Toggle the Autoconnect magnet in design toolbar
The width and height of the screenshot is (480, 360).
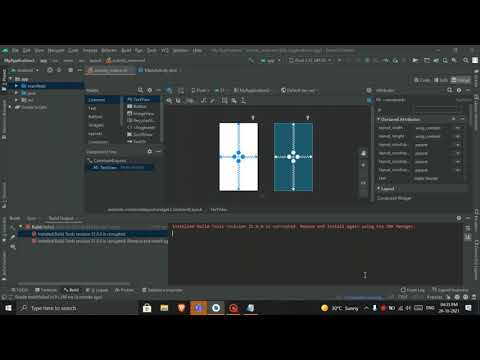tap(179, 100)
